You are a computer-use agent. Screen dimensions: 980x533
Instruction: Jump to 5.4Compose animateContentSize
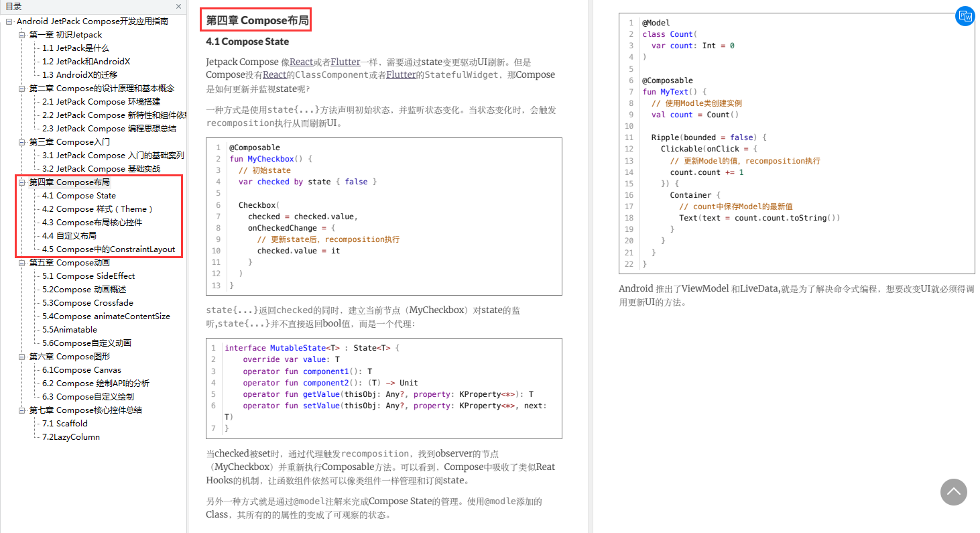(x=106, y=316)
